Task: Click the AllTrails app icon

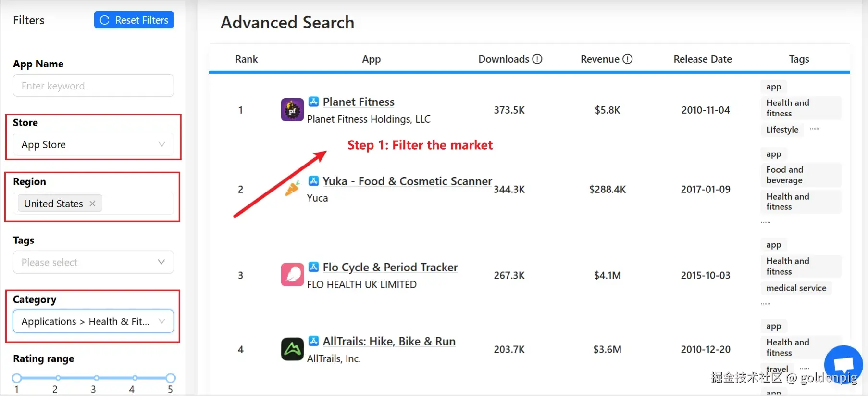Action: (292, 349)
